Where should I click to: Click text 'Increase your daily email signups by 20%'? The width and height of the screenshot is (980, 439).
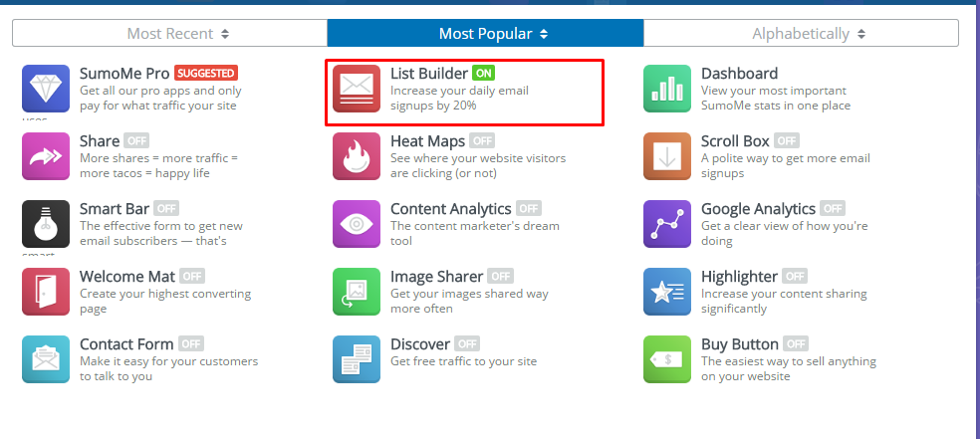tap(459, 98)
